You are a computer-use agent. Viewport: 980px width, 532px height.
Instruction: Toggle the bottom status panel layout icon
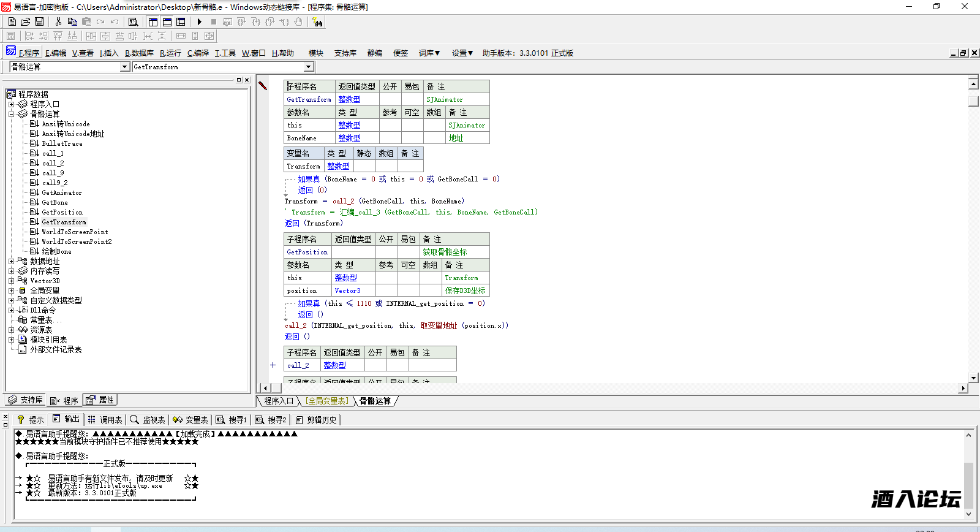[167, 21]
